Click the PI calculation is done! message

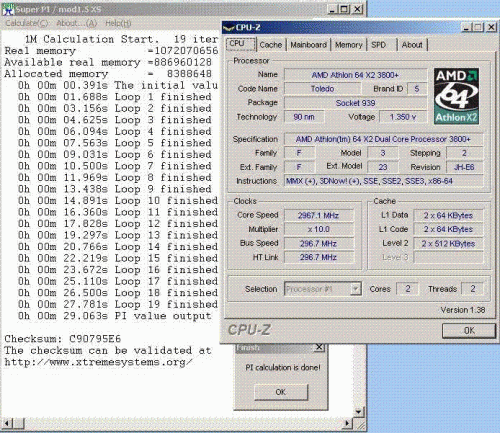(283, 367)
